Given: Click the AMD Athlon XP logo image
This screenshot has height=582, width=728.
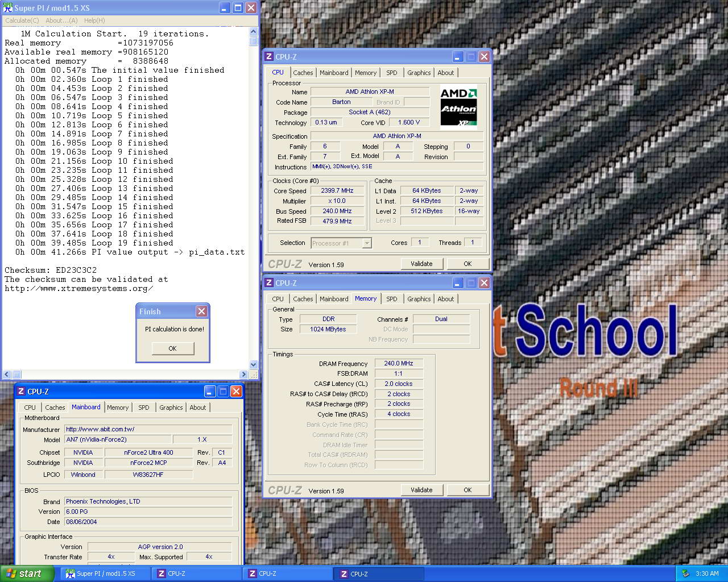Looking at the screenshot, I should coord(458,107).
